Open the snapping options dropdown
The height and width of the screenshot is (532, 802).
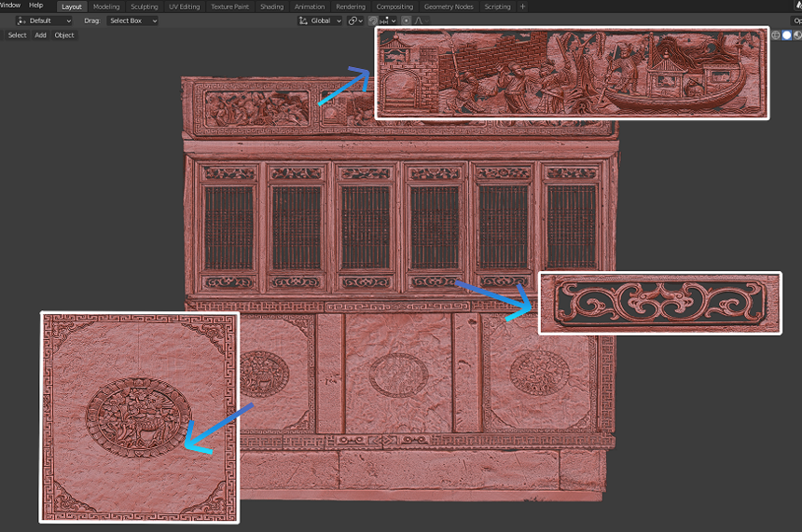388,20
